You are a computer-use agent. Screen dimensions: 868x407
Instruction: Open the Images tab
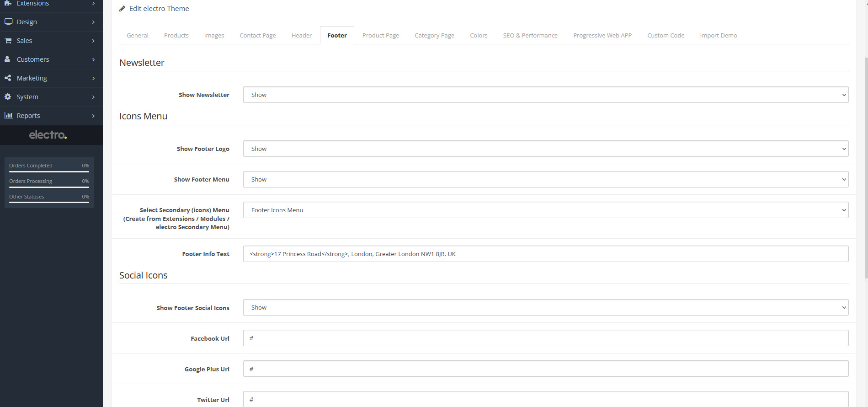pyautogui.click(x=214, y=35)
